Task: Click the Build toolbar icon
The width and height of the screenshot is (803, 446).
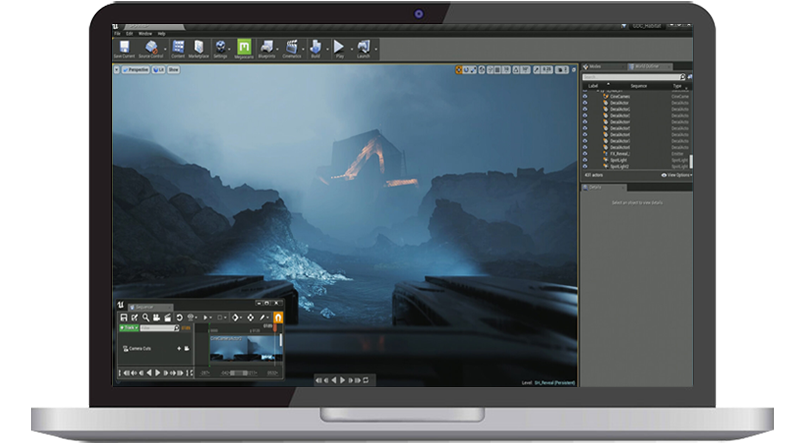Action: click(315, 48)
